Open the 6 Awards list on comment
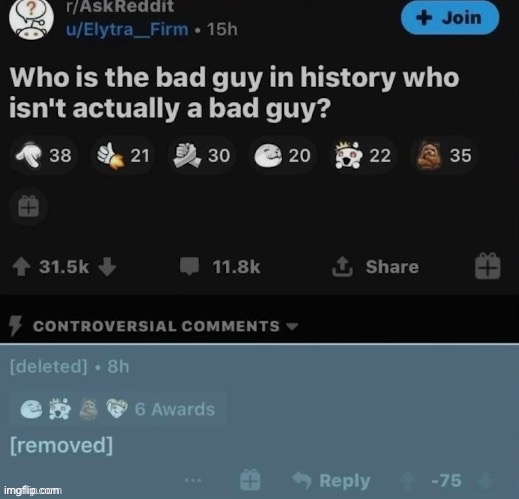Screen dimensions: 519x499 (117, 409)
